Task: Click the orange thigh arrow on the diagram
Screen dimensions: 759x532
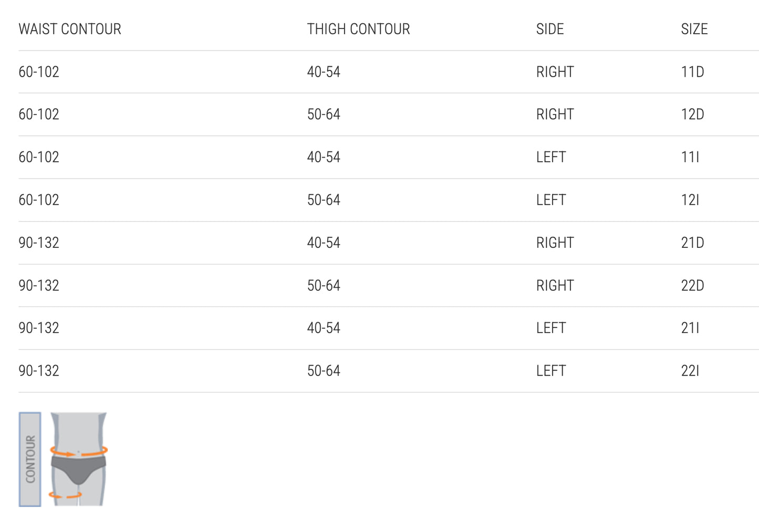Action: pos(65,495)
